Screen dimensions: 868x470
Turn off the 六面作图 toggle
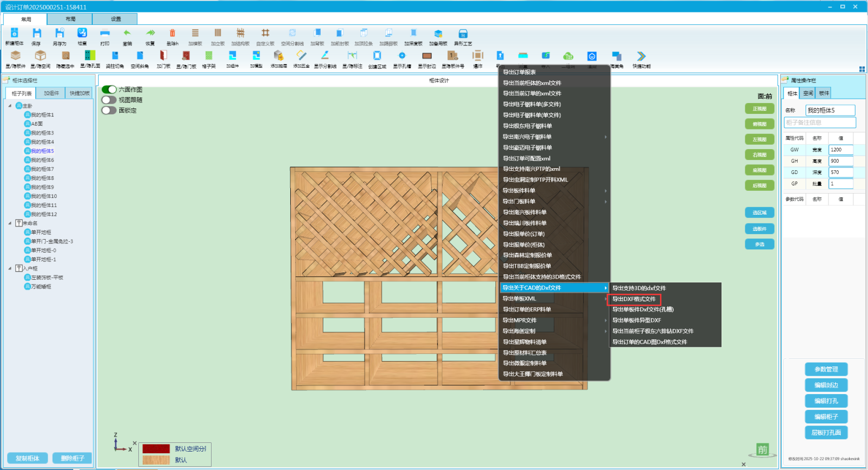coord(109,89)
